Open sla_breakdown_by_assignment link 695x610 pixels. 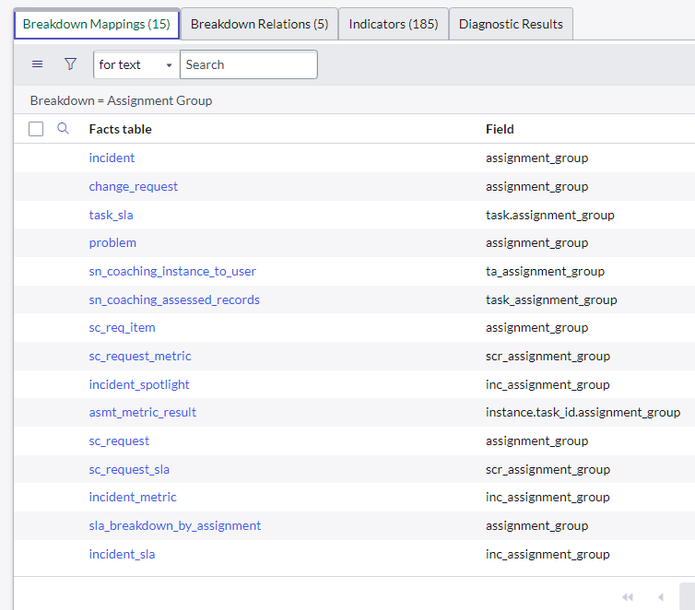point(175,526)
